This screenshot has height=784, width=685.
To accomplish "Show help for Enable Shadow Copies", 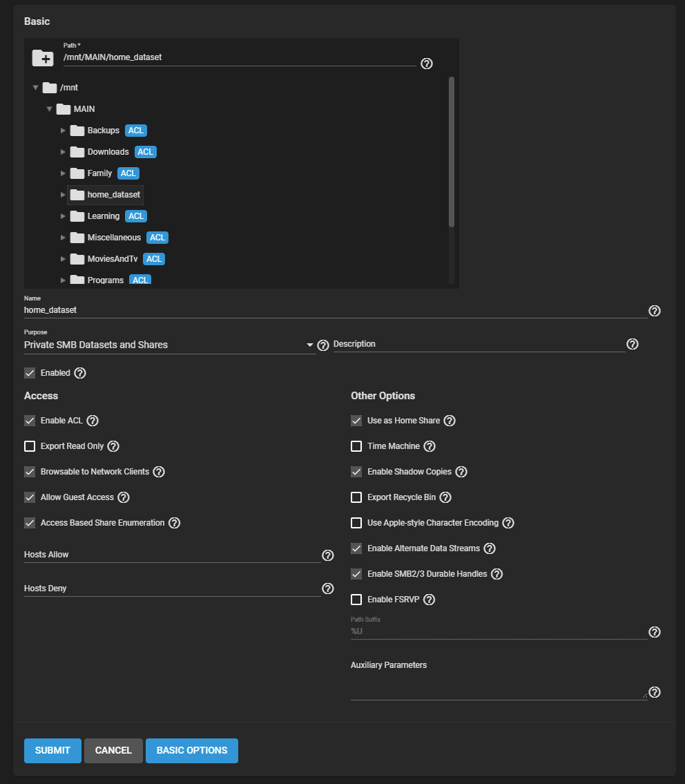I will [461, 472].
